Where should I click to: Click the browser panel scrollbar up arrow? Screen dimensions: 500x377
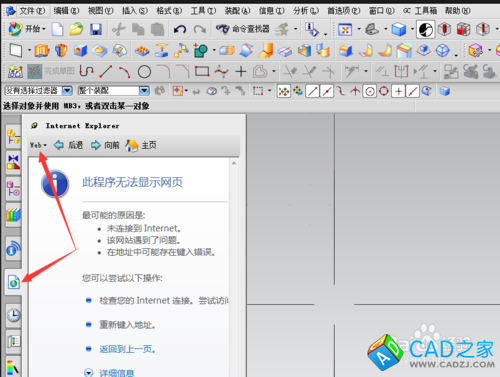click(234, 163)
